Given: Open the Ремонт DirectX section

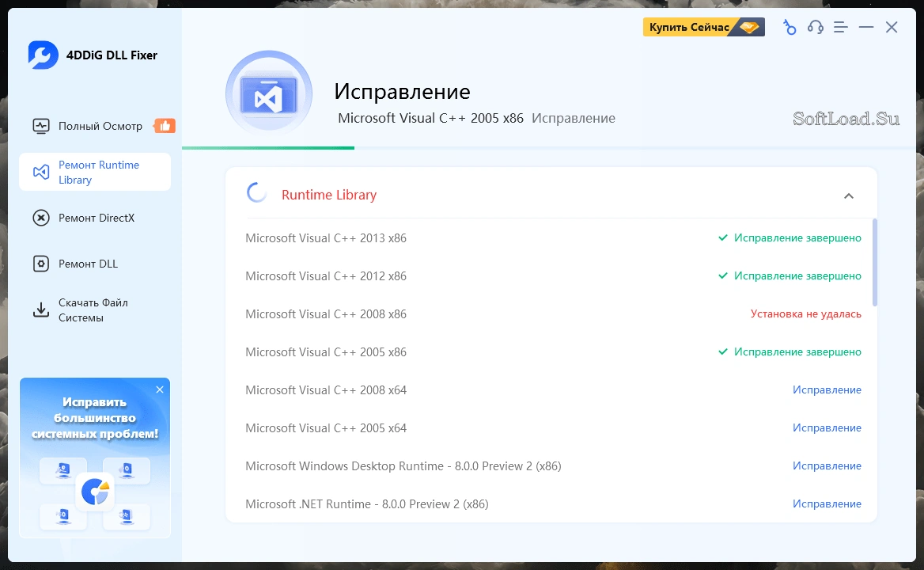Looking at the screenshot, I should 94,218.
